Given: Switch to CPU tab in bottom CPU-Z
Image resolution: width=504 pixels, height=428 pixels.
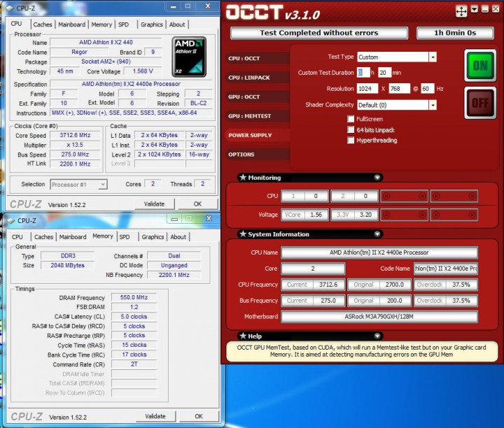Looking at the screenshot, I should (x=17, y=237).
